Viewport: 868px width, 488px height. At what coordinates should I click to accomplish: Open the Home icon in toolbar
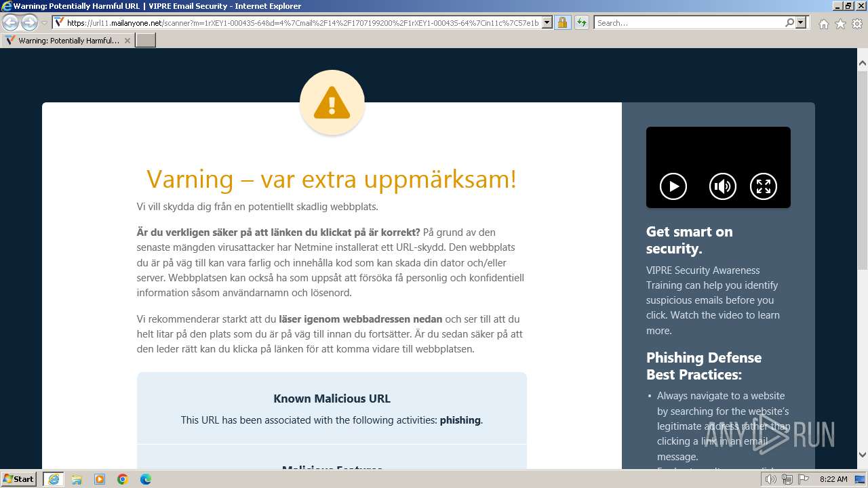click(823, 24)
